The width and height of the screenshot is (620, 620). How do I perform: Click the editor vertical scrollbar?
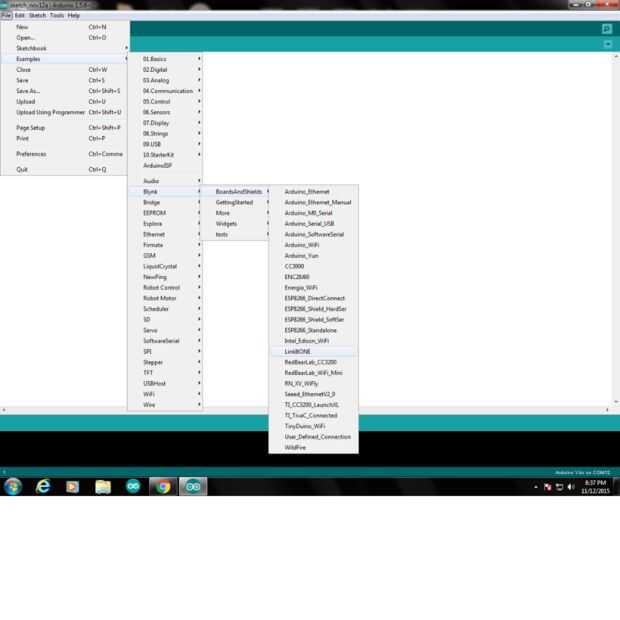(616, 229)
